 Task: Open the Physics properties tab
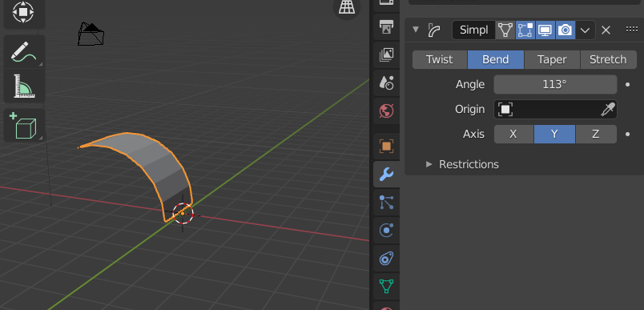(x=387, y=231)
